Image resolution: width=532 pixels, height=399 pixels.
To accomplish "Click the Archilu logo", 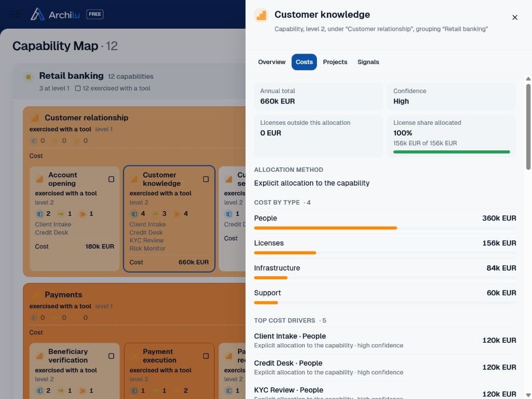I will pyautogui.click(x=55, y=14).
